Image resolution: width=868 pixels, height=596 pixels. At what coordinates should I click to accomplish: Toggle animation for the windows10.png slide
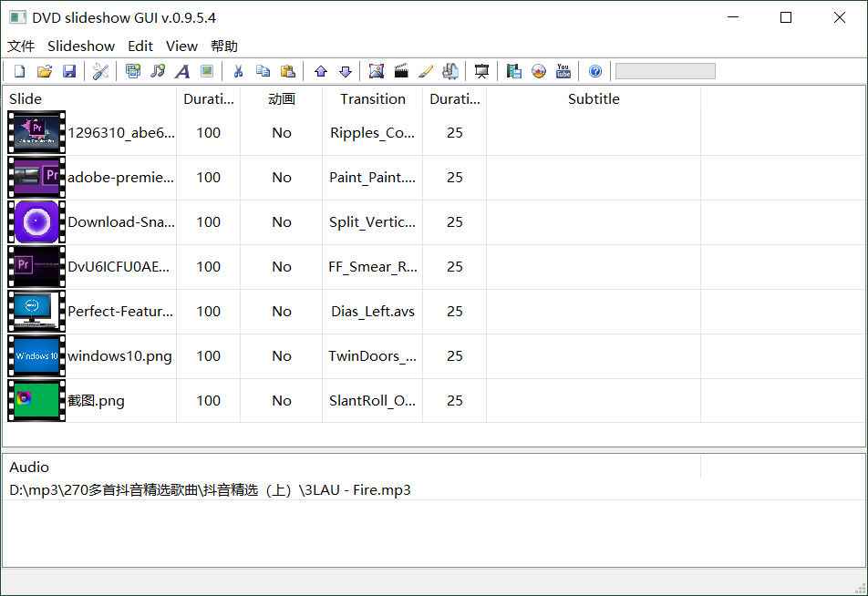pos(281,355)
